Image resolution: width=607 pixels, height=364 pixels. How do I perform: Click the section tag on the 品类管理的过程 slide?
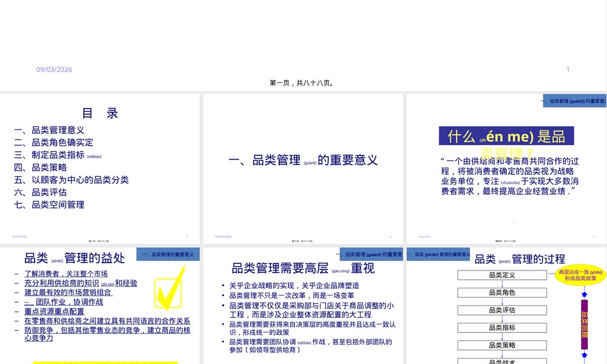click(x=438, y=254)
